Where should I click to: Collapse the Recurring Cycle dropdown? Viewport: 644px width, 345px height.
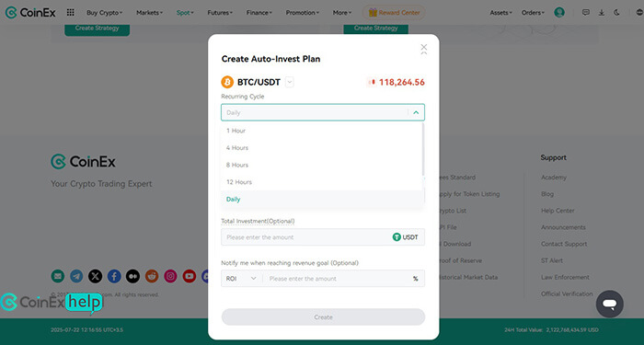tap(416, 112)
